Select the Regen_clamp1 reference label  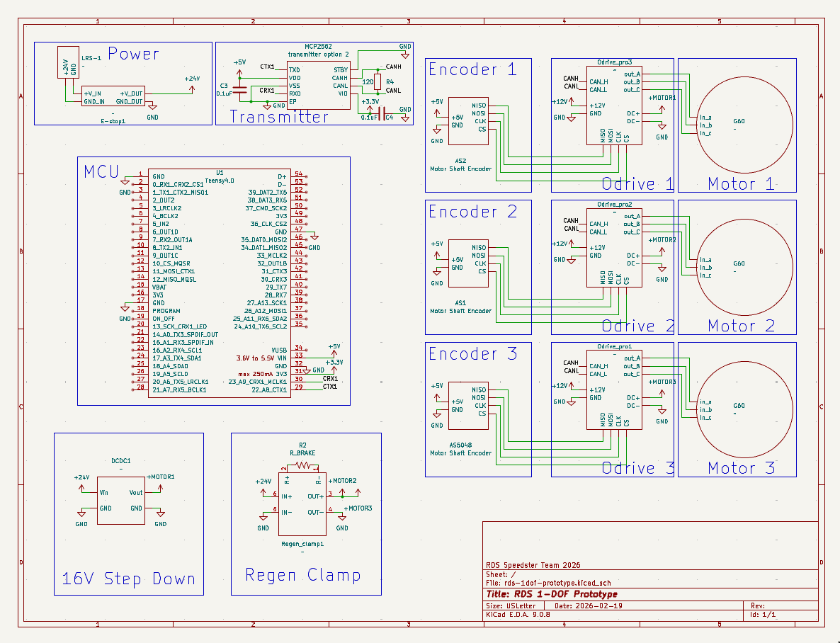[302, 544]
